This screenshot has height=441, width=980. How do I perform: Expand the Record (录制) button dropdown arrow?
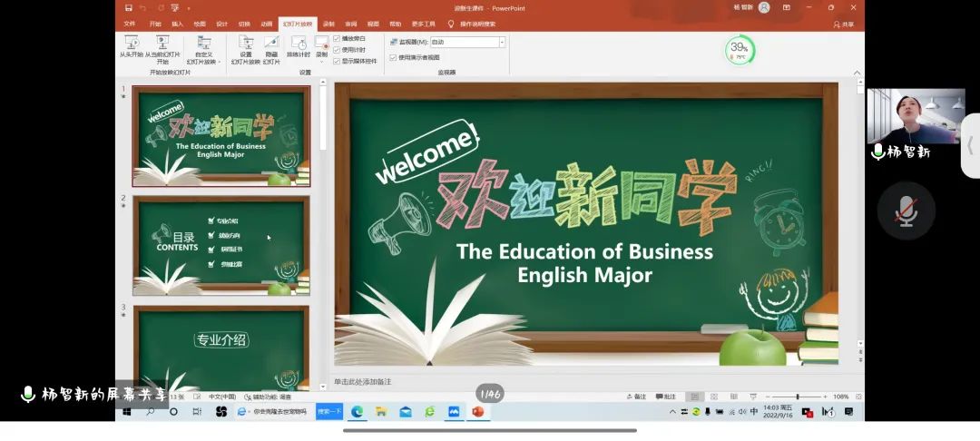coord(321,62)
